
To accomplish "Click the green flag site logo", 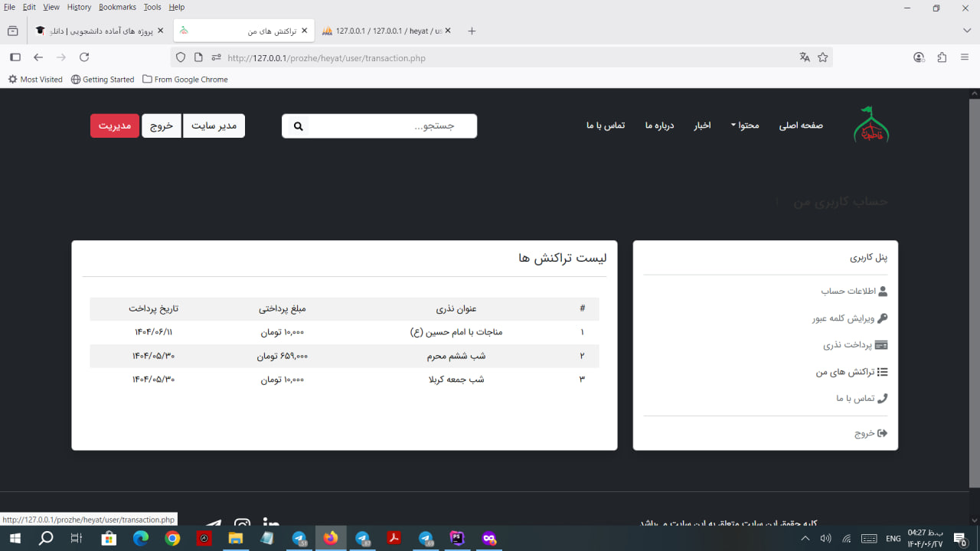I will pyautogui.click(x=871, y=125).
